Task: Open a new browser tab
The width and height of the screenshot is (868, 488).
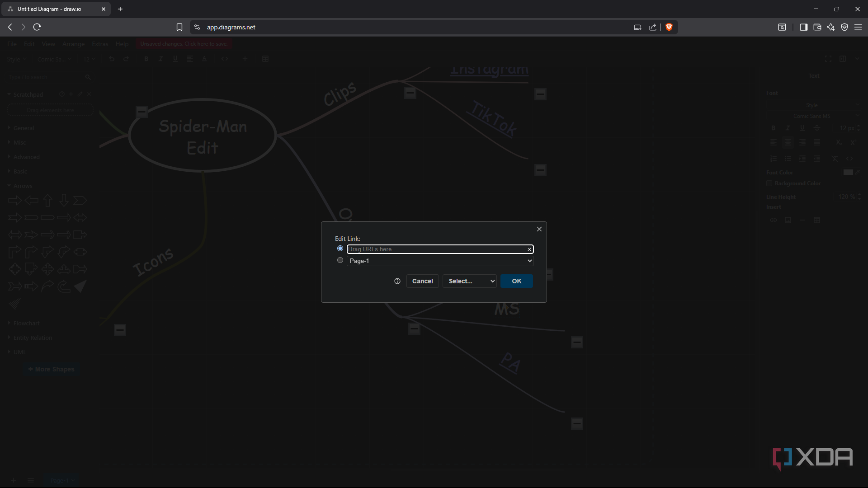Action: pos(120,9)
